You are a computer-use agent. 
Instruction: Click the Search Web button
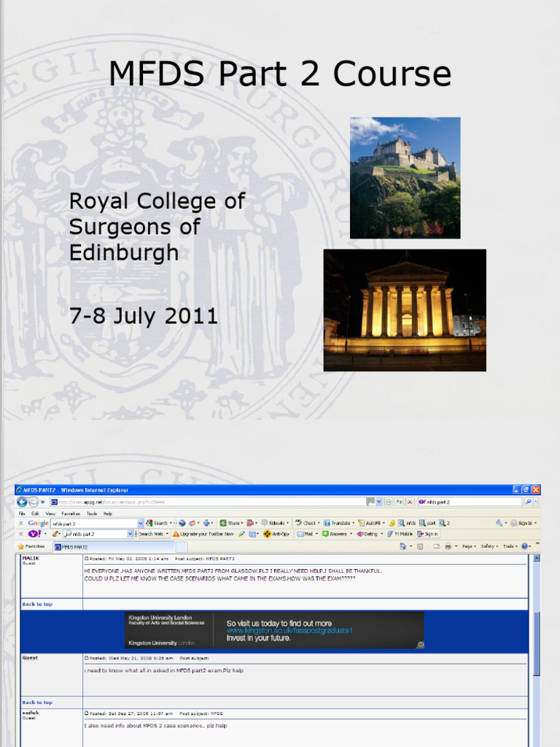pyautogui.click(x=151, y=534)
